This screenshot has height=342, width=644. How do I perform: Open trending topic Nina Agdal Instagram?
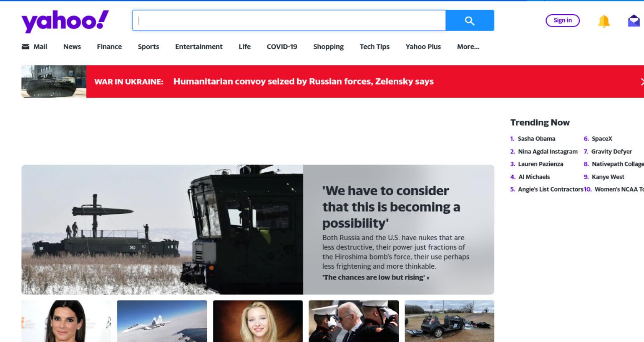pos(548,151)
